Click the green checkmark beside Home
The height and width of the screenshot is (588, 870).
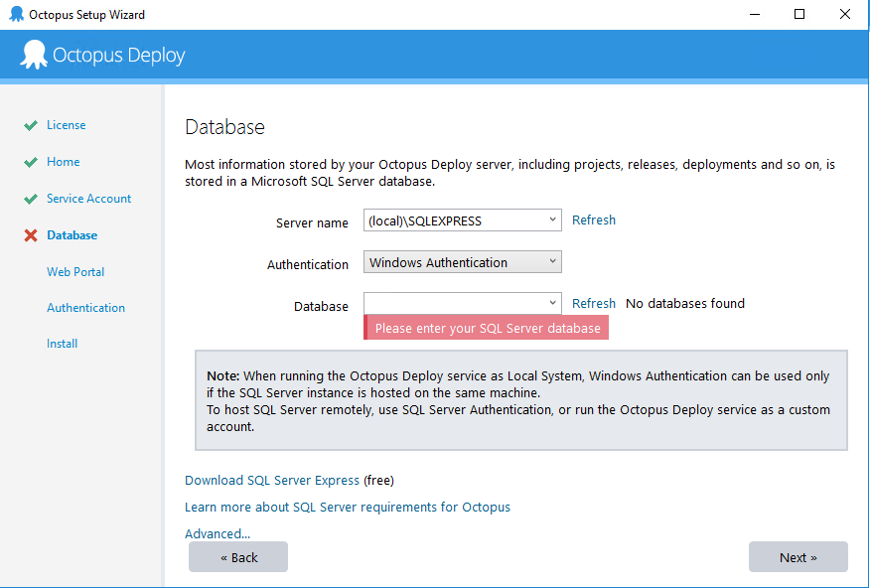point(31,163)
